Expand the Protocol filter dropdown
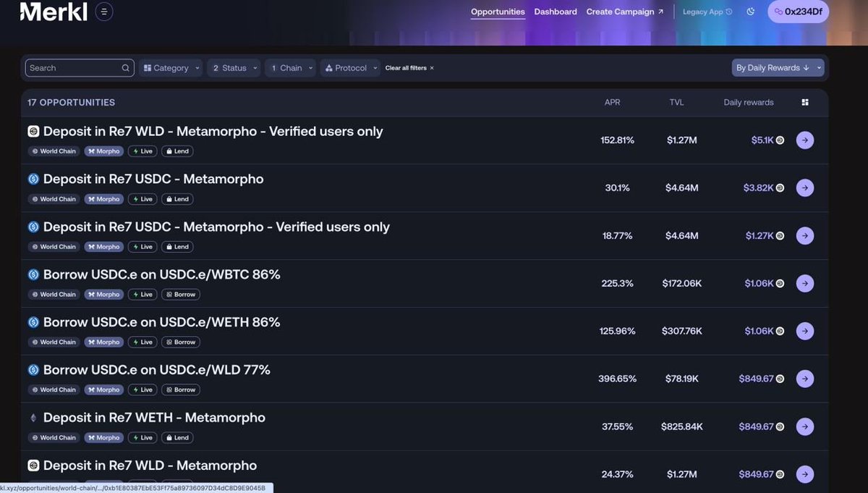Screen dimensions: 868x493 (350, 68)
